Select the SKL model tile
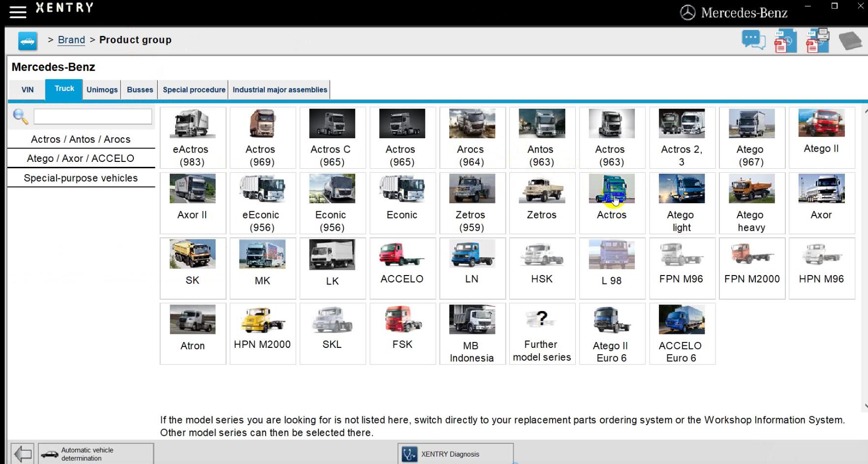868x464 pixels. [x=333, y=334]
